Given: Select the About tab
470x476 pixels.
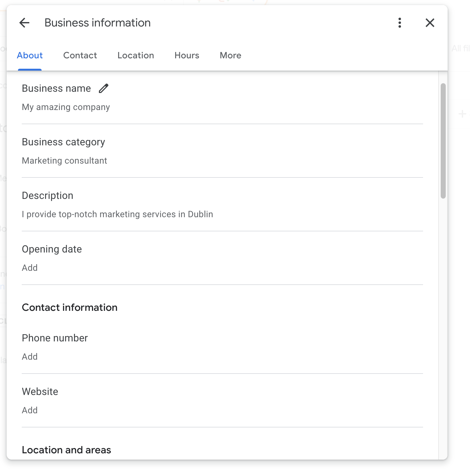Looking at the screenshot, I should click(30, 55).
